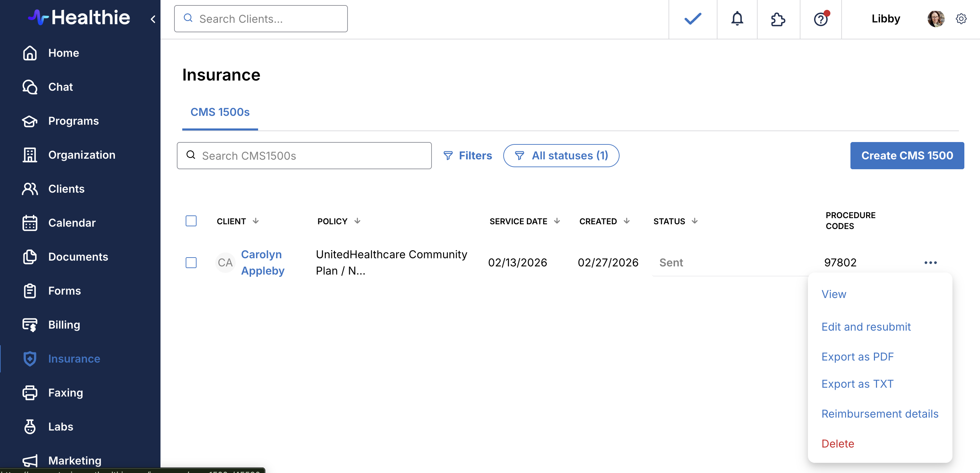Click the notifications bell icon
Image resolution: width=980 pixels, height=473 pixels.
pyautogui.click(x=737, y=19)
